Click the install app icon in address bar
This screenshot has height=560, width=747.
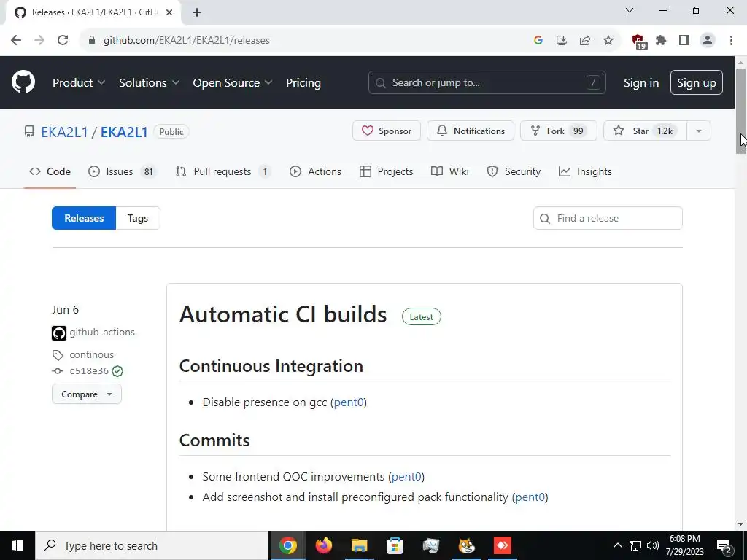pos(562,41)
